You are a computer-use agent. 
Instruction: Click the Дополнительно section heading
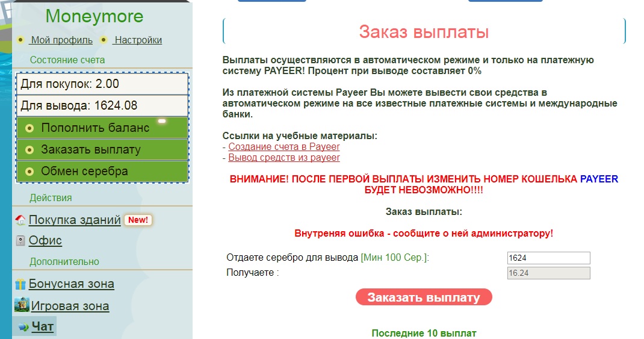pyautogui.click(x=64, y=262)
